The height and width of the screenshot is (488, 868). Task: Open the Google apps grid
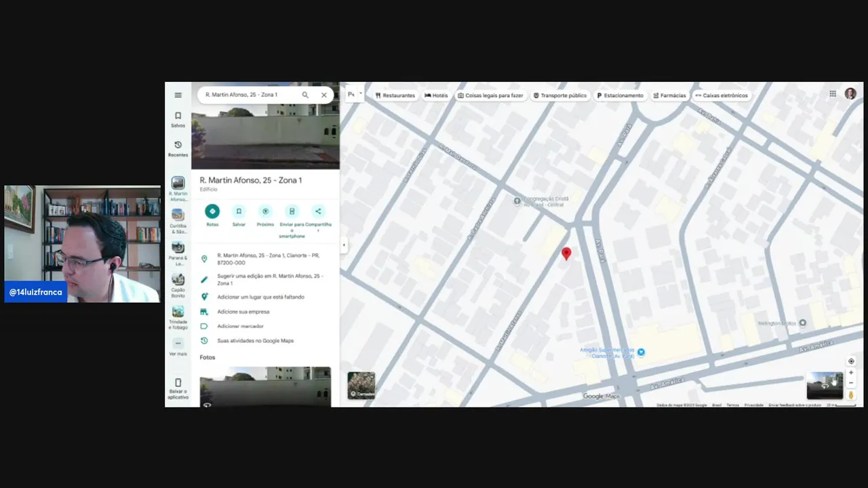pos(833,94)
